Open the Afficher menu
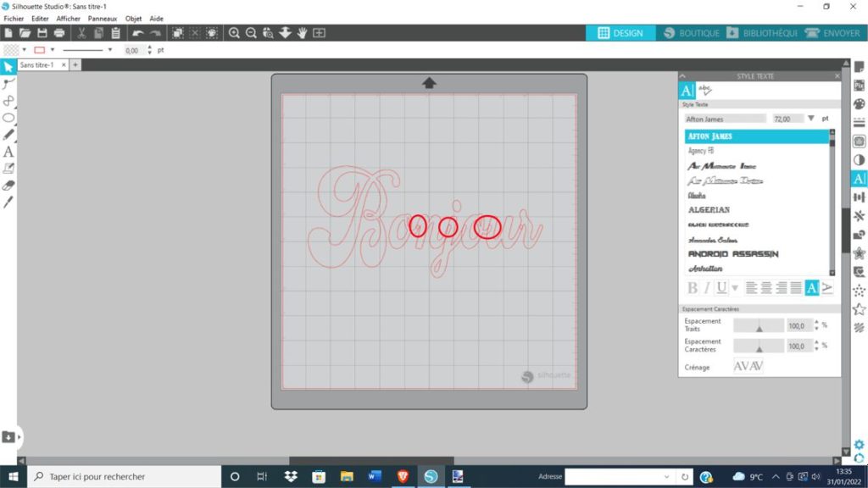The height and width of the screenshot is (488, 868). click(x=69, y=19)
